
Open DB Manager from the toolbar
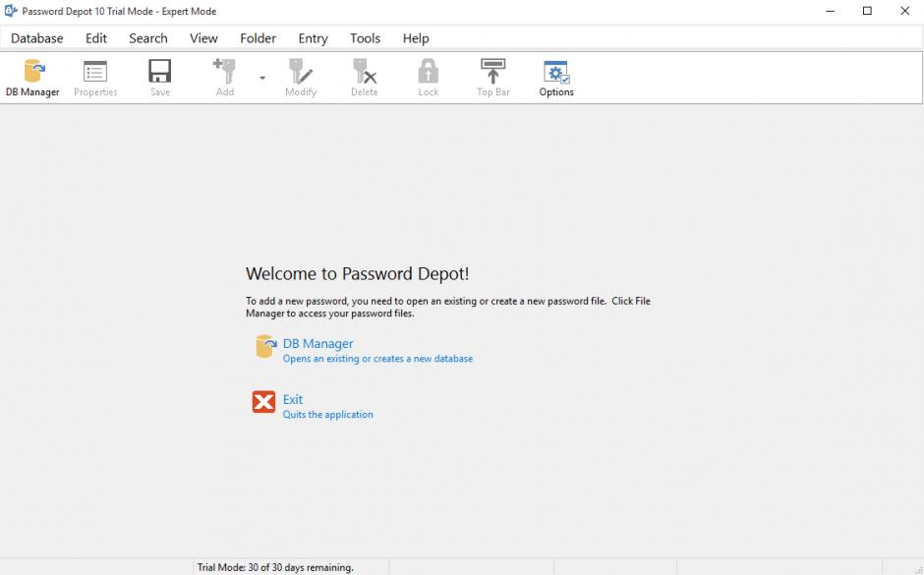(x=33, y=78)
